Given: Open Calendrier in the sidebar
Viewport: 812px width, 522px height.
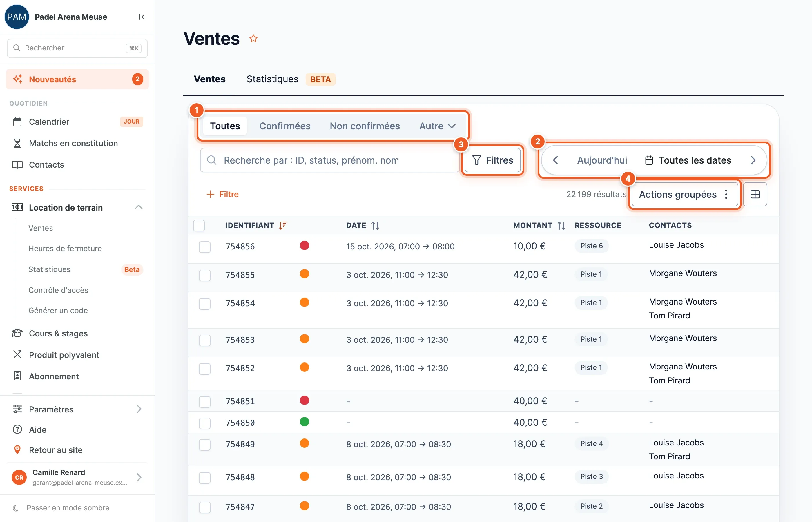Looking at the screenshot, I should click(x=78, y=122).
